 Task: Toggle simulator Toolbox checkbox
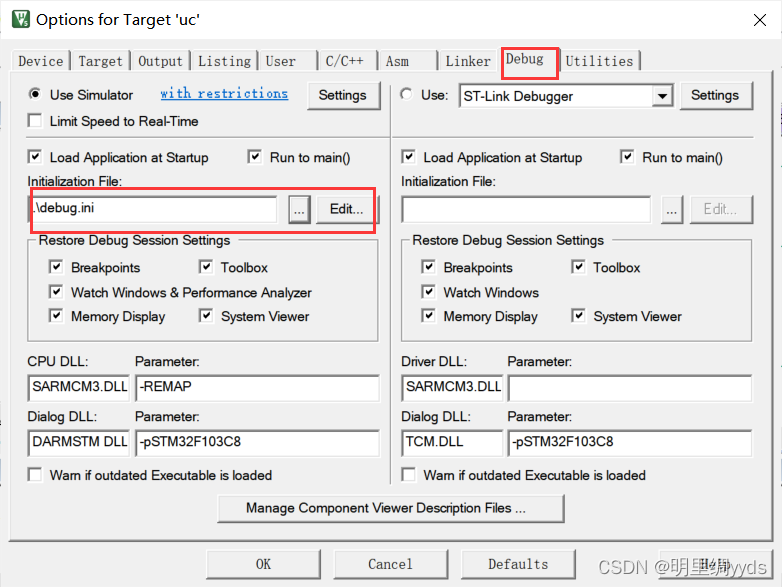pos(205,267)
